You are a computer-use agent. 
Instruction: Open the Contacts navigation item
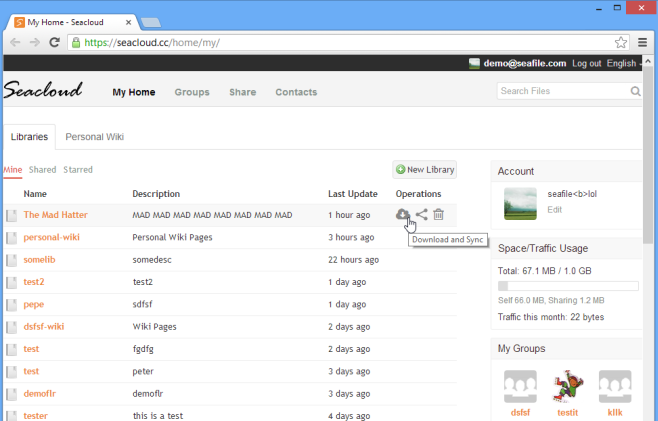tap(296, 92)
